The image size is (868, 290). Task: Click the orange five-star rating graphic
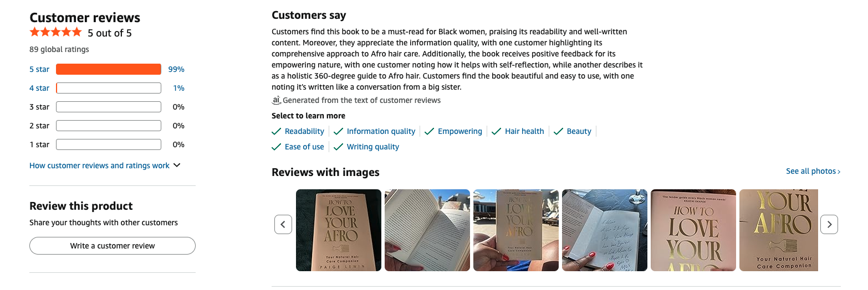55,33
